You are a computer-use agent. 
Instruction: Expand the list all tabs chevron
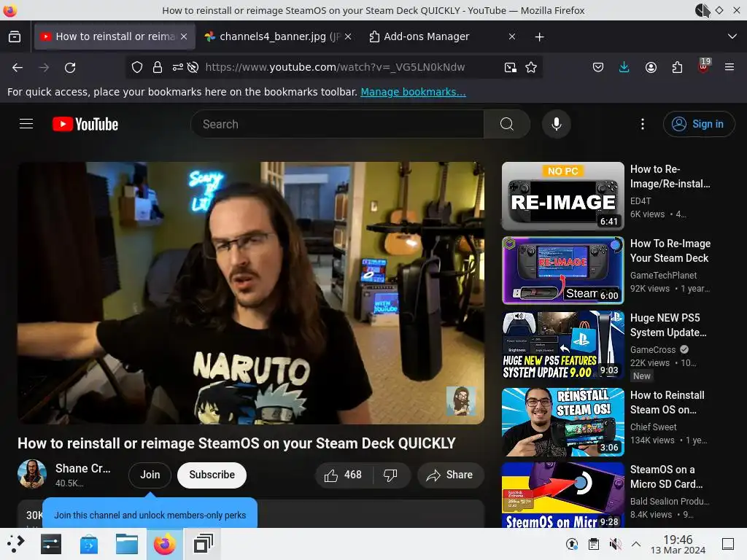click(732, 36)
